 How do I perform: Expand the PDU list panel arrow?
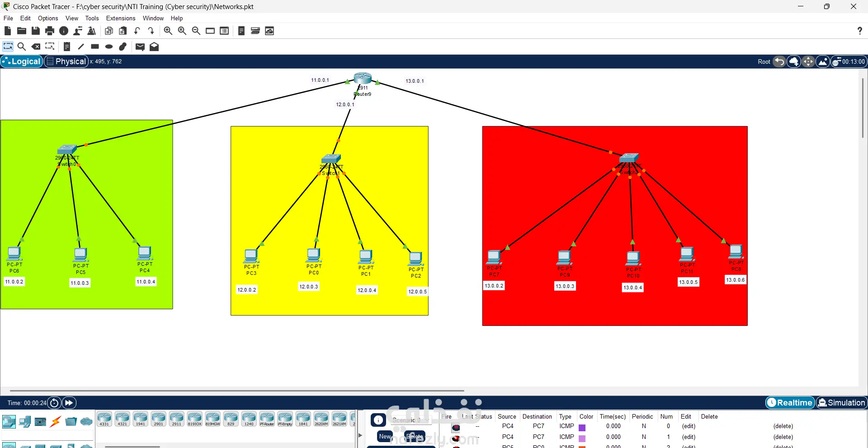pos(360,435)
